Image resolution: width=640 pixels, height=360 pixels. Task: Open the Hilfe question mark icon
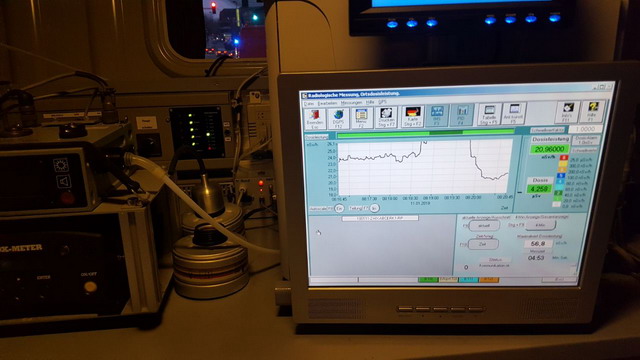(592, 111)
